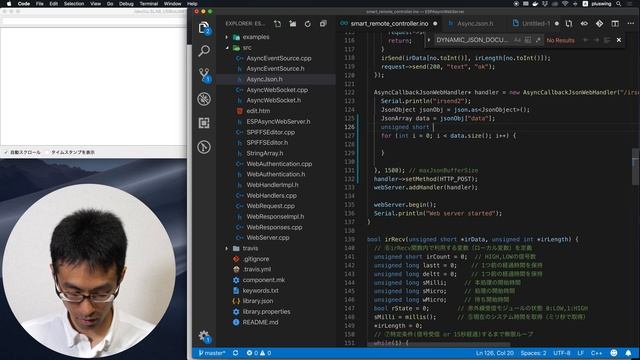Toggle Match Whole Word in find widget

pyautogui.click(x=528, y=40)
